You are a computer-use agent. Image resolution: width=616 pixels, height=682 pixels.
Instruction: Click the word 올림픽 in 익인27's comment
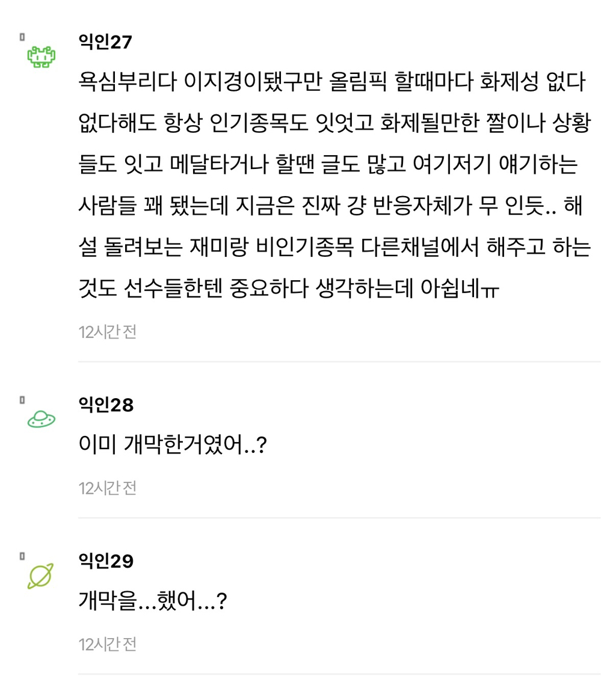click(356, 82)
